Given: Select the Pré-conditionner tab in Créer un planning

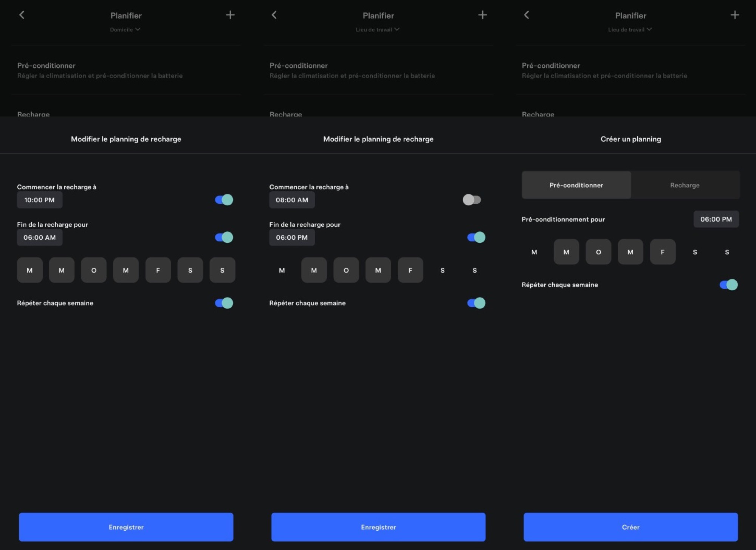Looking at the screenshot, I should coord(576,185).
